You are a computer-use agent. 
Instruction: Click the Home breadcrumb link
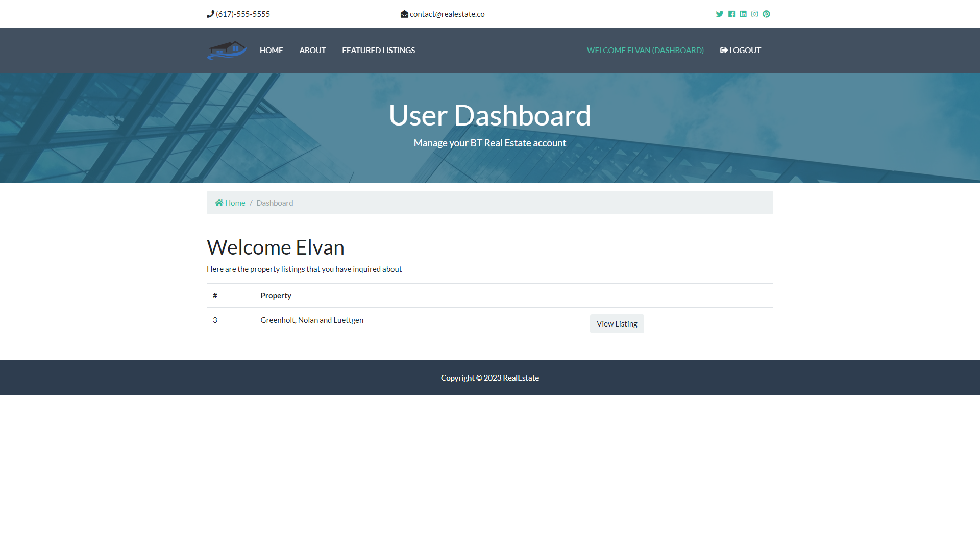[x=230, y=203]
